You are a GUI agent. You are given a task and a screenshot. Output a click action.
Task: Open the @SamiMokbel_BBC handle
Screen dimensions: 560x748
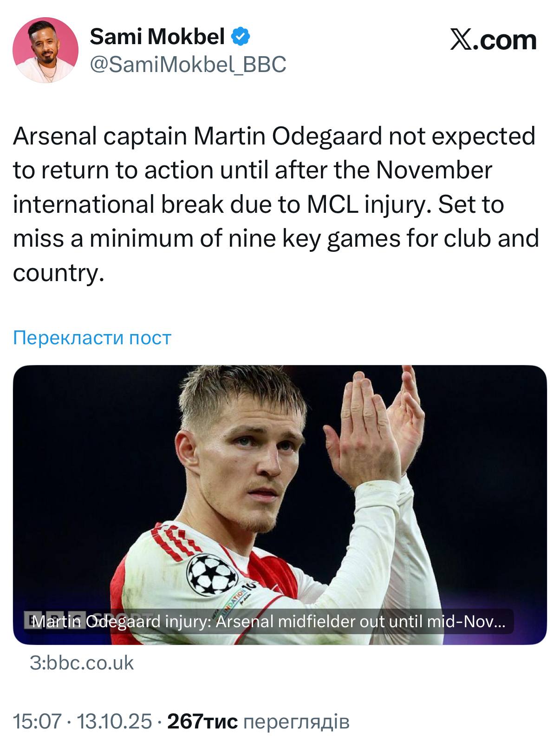[x=188, y=65]
